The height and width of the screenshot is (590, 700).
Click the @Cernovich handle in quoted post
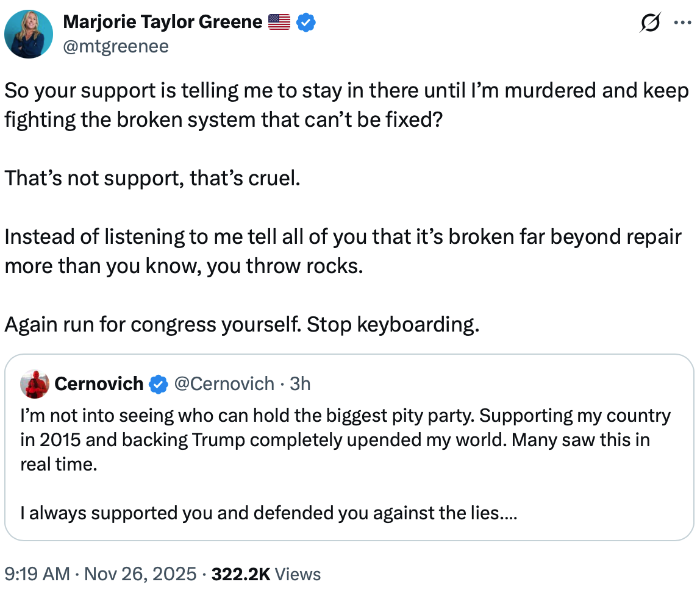point(224,384)
